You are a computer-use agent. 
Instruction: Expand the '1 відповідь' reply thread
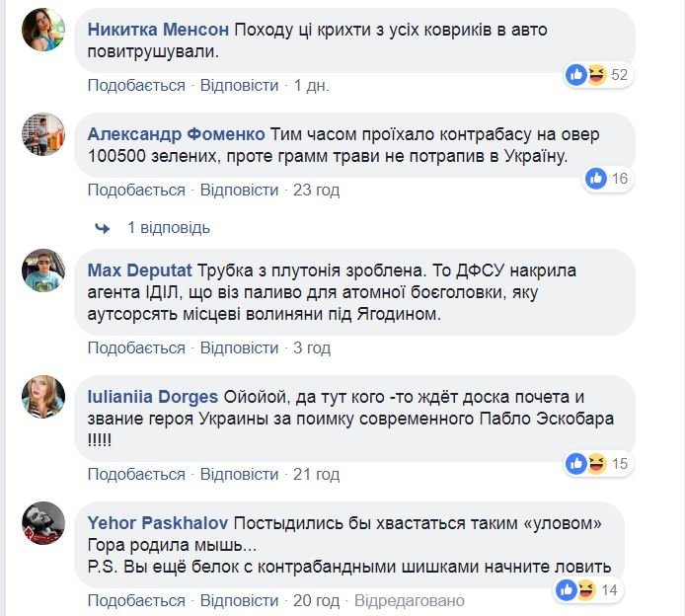pyautogui.click(x=169, y=228)
